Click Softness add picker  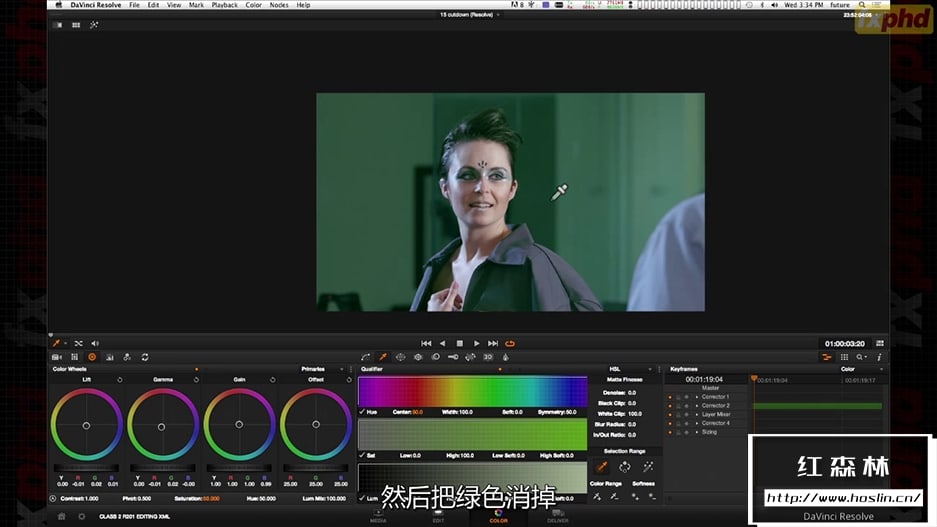click(635, 497)
